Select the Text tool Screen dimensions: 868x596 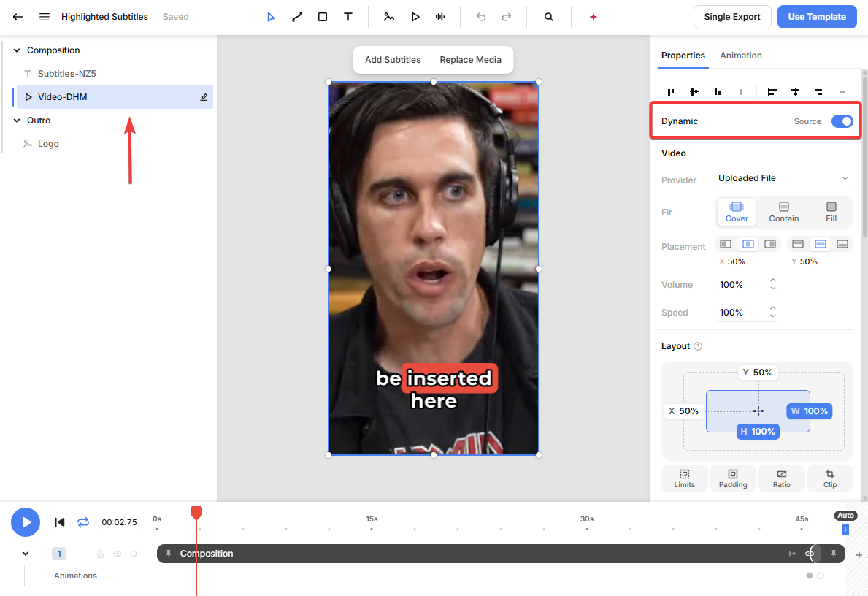348,17
